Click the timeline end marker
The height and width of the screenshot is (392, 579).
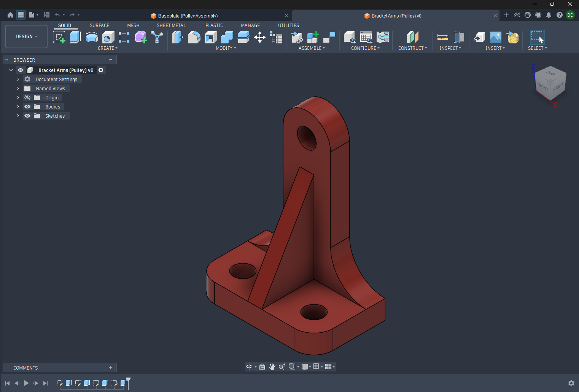pyautogui.click(x=128, y=383)
